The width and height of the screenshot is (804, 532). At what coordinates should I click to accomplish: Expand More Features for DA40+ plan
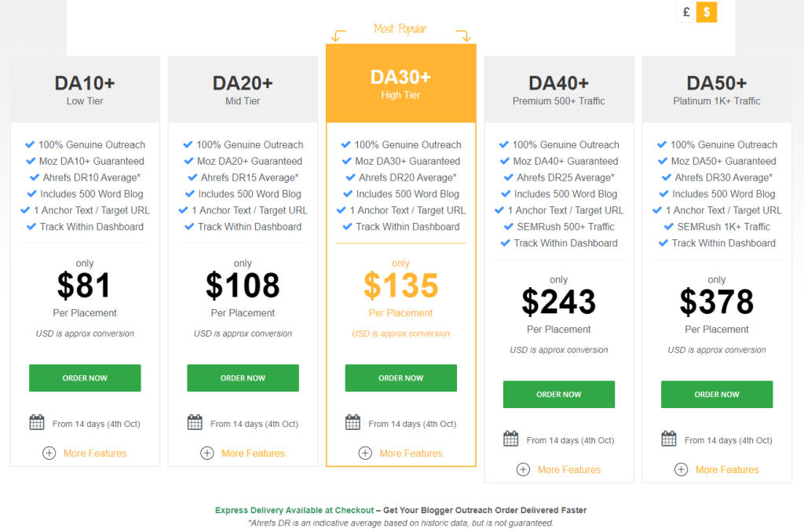pyautogui.click(x=568, y=469)
